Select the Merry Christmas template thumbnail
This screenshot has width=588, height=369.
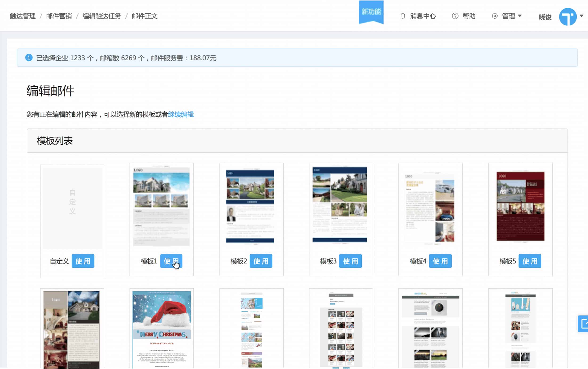tap(162, 329)
